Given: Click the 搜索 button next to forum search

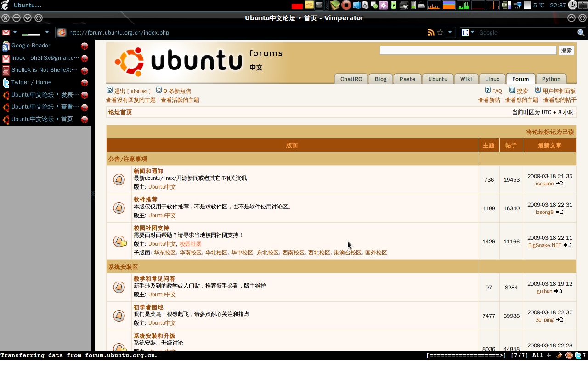Looking at the screenshot, I should 566,51.
